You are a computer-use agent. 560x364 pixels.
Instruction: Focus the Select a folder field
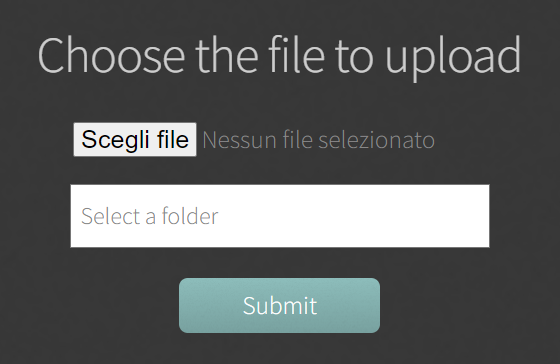tap(280, 216)
